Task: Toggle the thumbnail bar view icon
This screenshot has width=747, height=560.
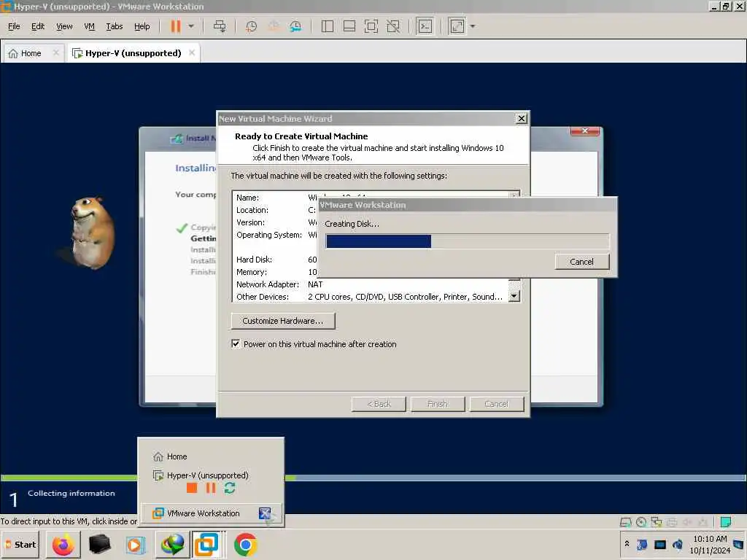Action: pos(349,26)
